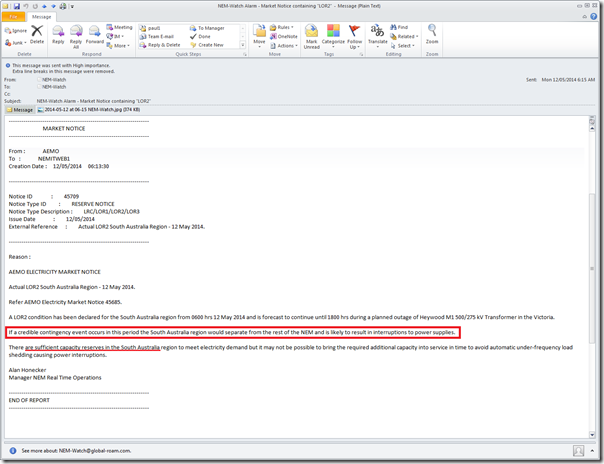
Task: Minimize the ribbon using the caret icon
Action: pyautogui.click(x=584, y=17)
